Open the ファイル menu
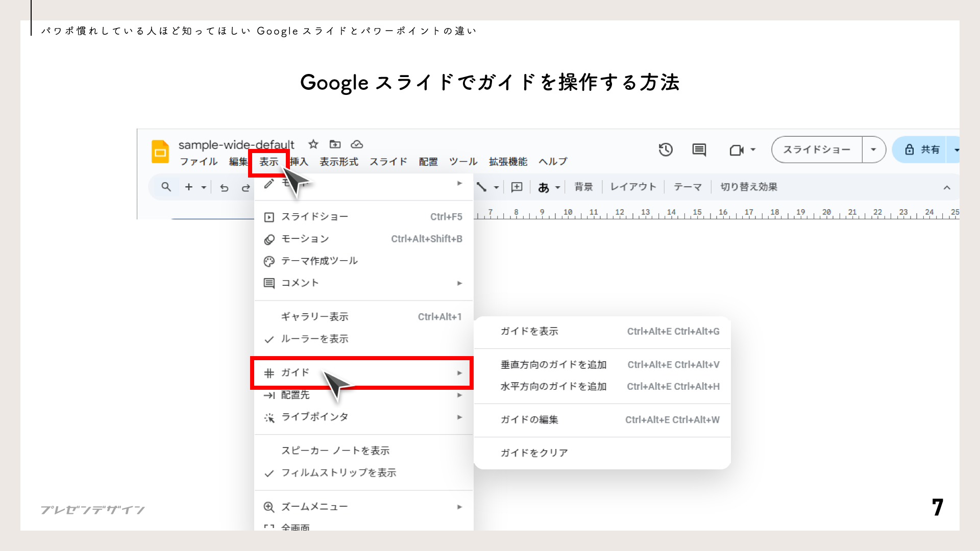This screenshot has height=551, width=980. click(199, 162)
